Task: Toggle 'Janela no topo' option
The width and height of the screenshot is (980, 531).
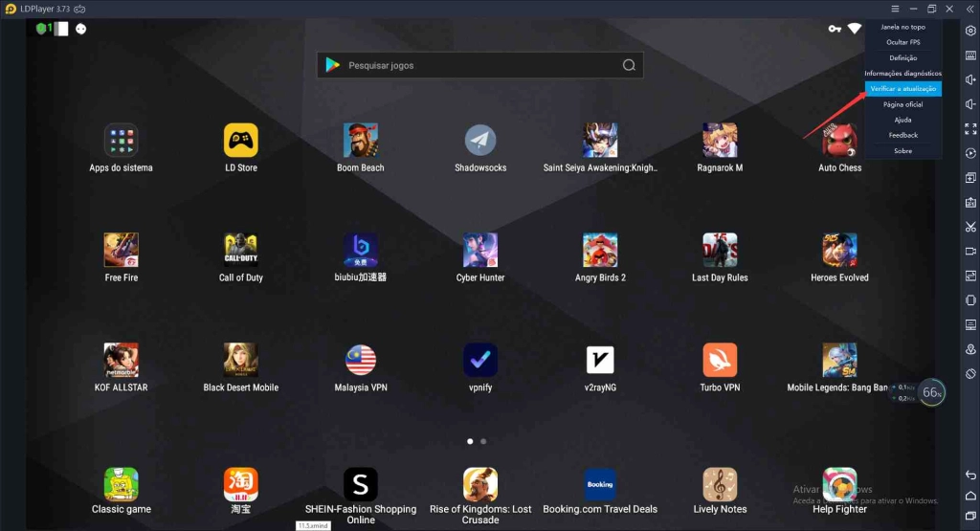Action: [902, 27]
